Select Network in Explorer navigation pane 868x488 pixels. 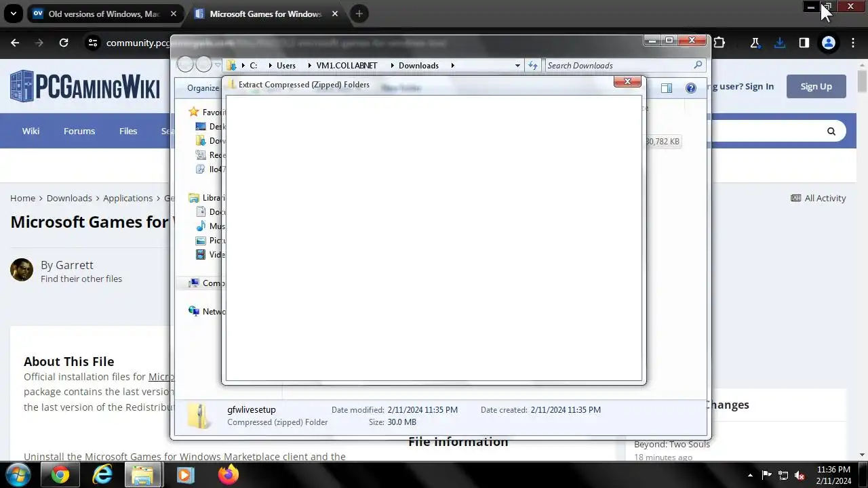point(207,311)
